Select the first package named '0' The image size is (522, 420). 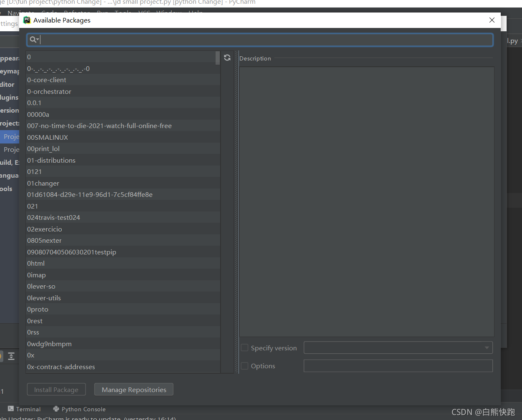click(x=121, y=57)
